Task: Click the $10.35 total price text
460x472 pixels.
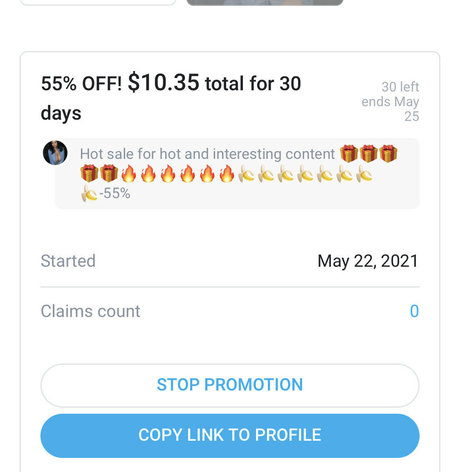Action: pos(163,82)
